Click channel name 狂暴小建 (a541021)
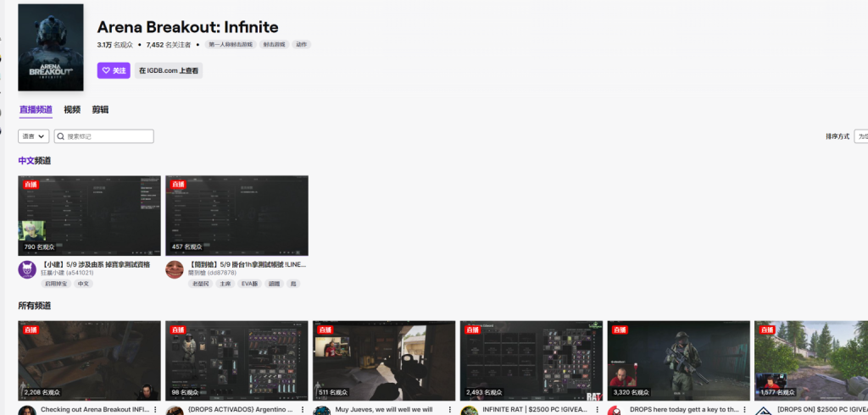Screen dimensions: 868x415 (67, 273)
